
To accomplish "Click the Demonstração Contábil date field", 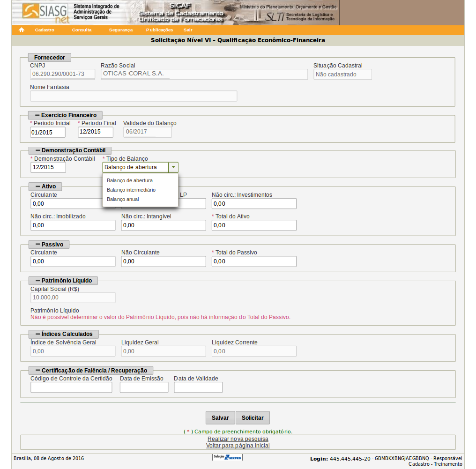I will tap(48, 167).
